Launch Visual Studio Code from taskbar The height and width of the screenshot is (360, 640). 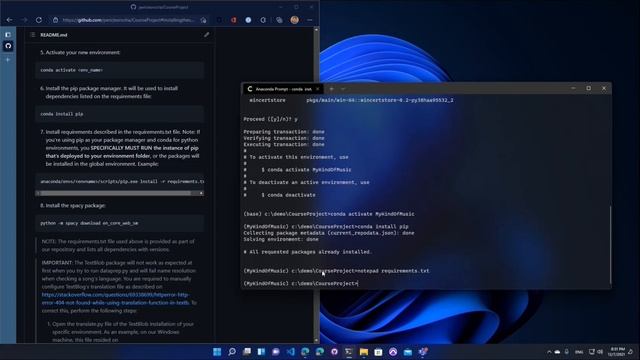291,352
